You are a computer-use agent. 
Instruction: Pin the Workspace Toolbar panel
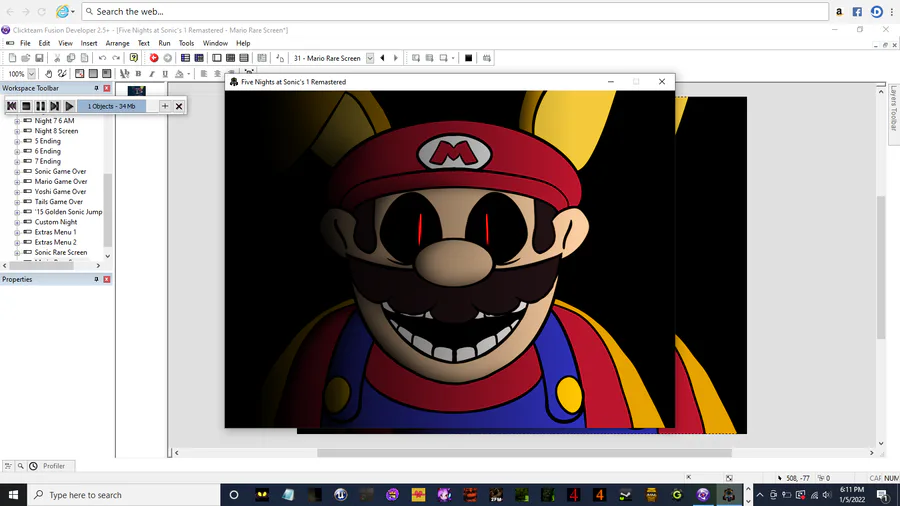click(96, 88)
